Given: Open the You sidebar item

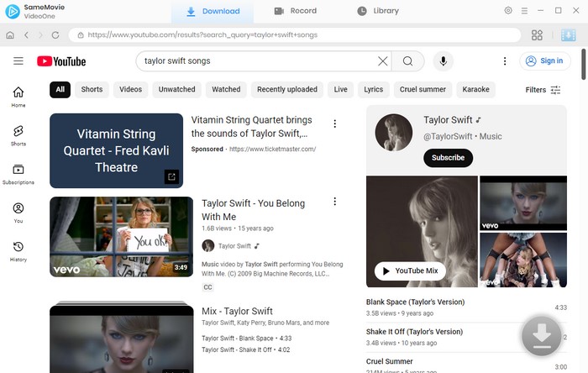Looking at the screenshot, I should [x=18, y=213].
